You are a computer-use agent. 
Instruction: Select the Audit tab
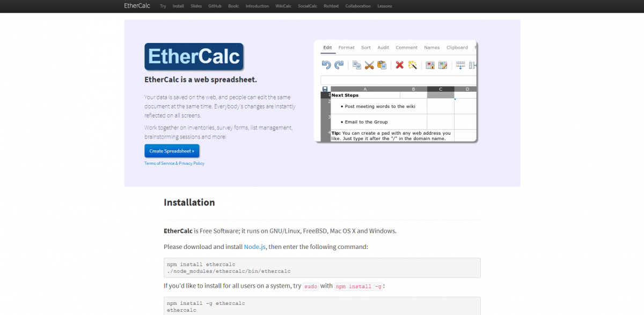point(383,48)
